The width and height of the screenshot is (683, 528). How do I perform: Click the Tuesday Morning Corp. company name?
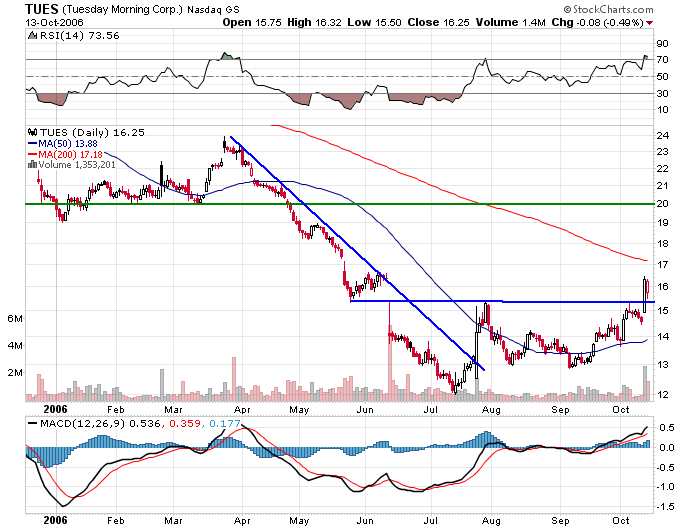tap(122, 9)
